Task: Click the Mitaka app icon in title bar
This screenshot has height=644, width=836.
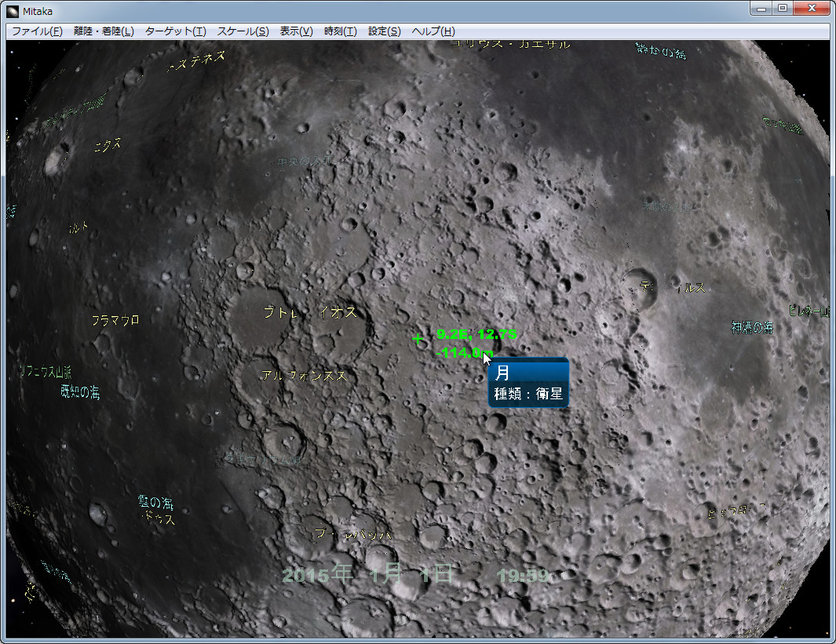Action: 13,11
